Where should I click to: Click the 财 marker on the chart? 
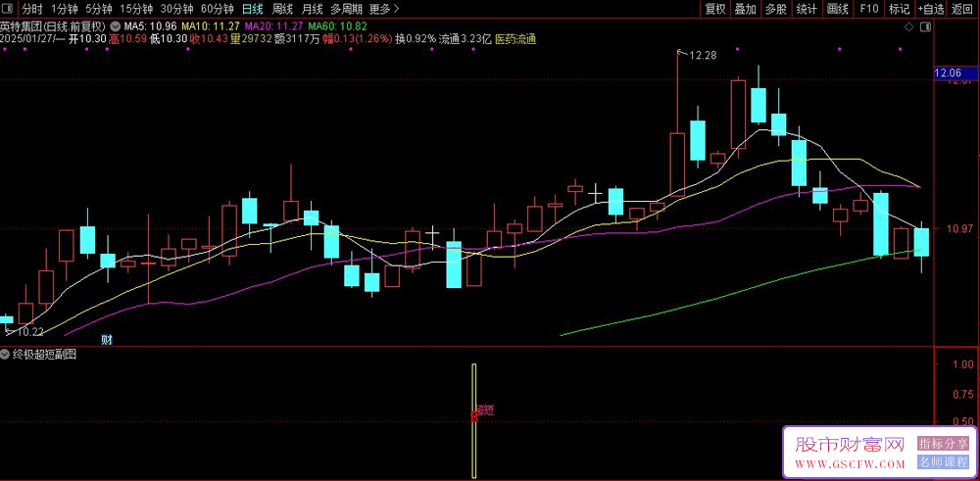[107, 340]
